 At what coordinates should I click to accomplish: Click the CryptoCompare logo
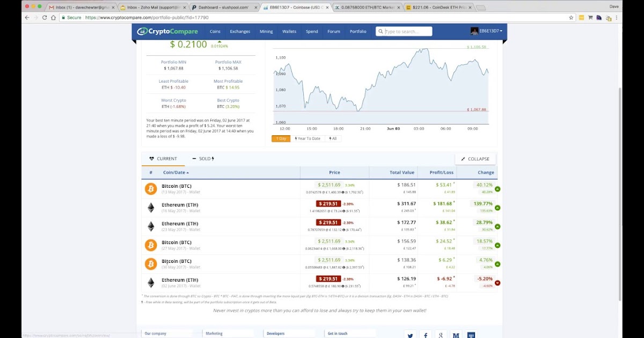167,31
